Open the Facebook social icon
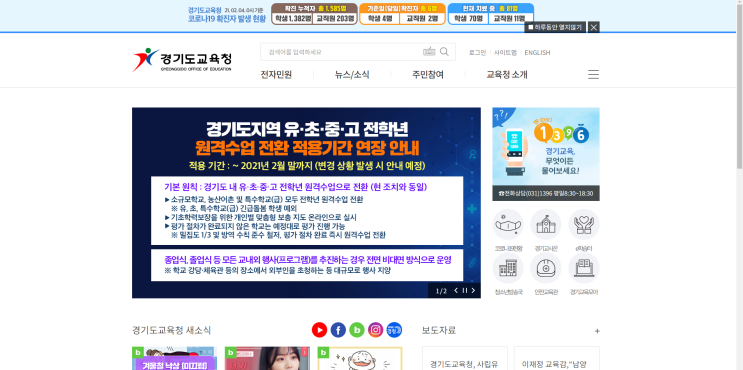 pos(338,330)
